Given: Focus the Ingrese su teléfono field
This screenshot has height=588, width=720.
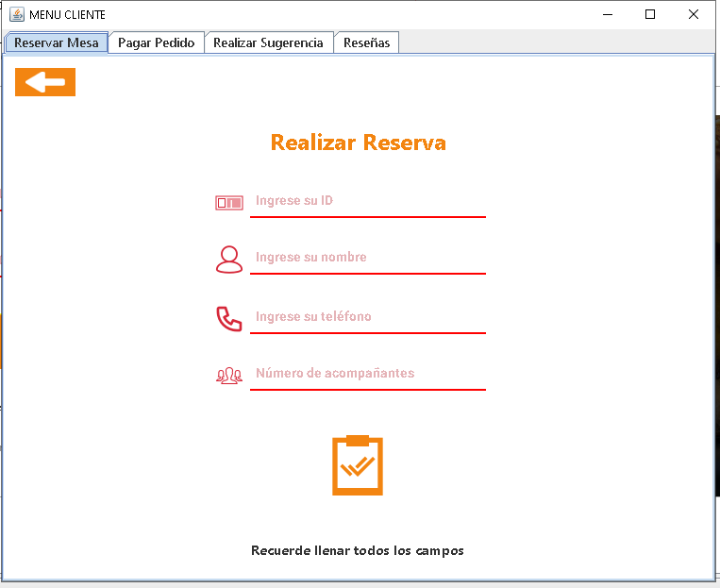Looking at the screenshot, I should [368, 318].
